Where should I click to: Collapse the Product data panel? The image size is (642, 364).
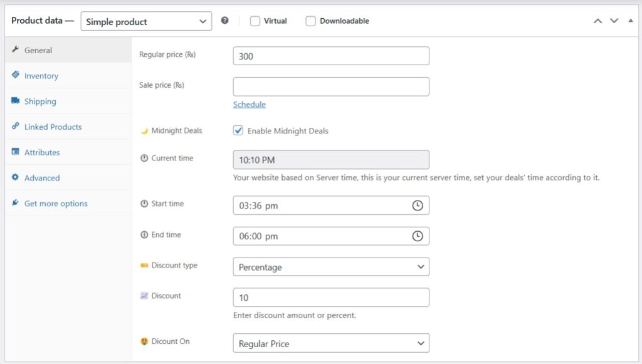pos(631,21)
